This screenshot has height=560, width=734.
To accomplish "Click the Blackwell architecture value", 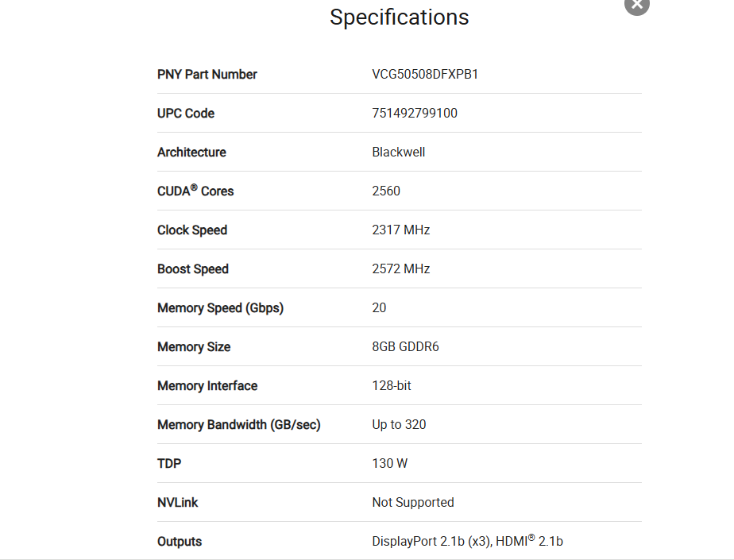I will [x=398, y=153].
